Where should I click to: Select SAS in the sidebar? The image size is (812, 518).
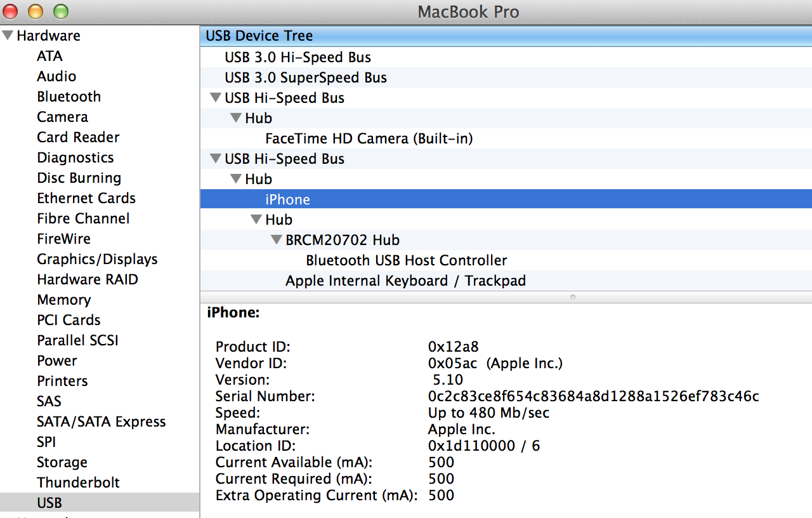click(x=49, y=401)
